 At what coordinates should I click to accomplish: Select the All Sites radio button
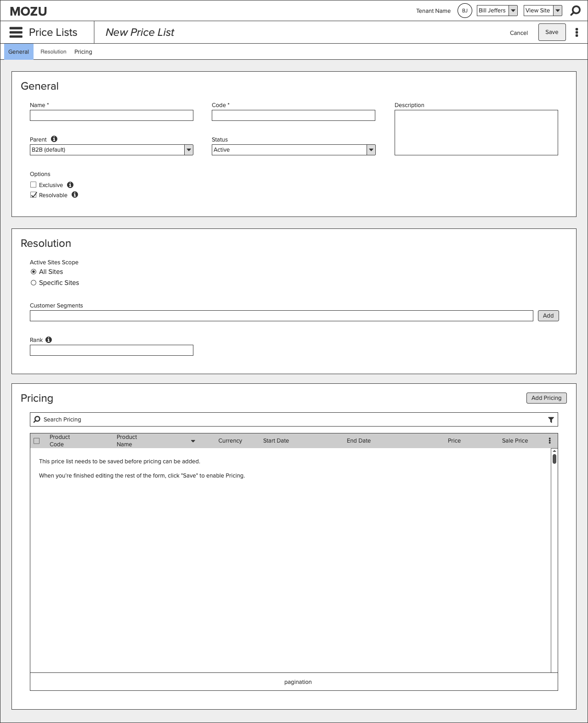34,272
